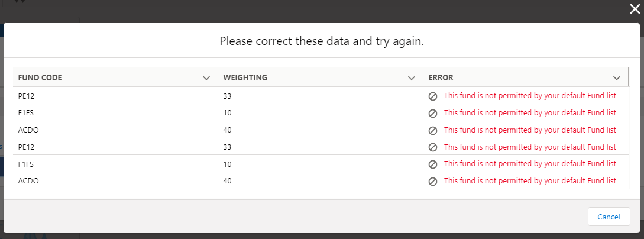Click the error icon in the first F1FS row

coord(433,113)
